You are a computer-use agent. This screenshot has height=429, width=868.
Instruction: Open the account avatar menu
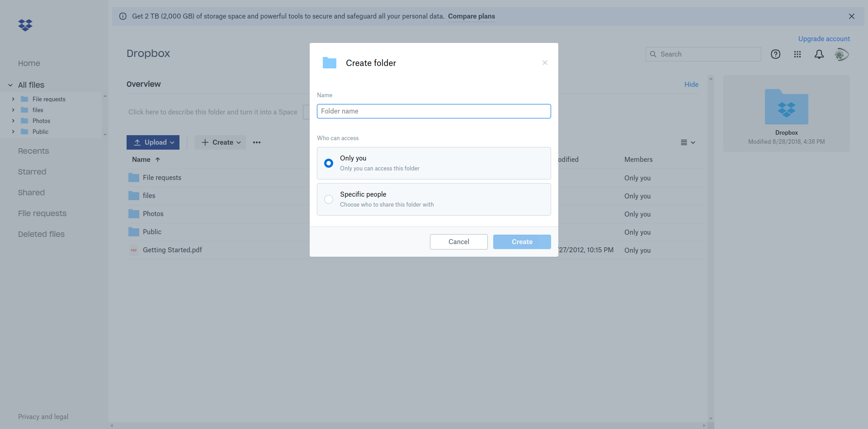click(x=841, y=55)
